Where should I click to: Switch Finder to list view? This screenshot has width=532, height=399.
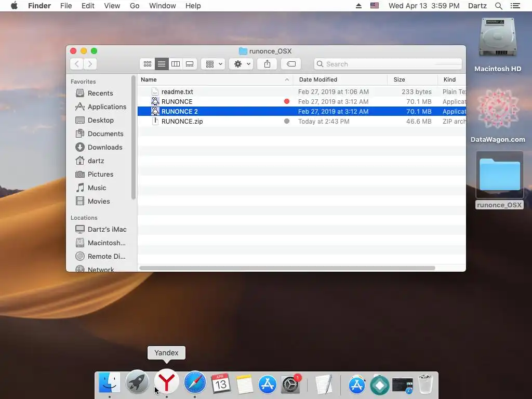pyautogui.click(x=162, y=64)
